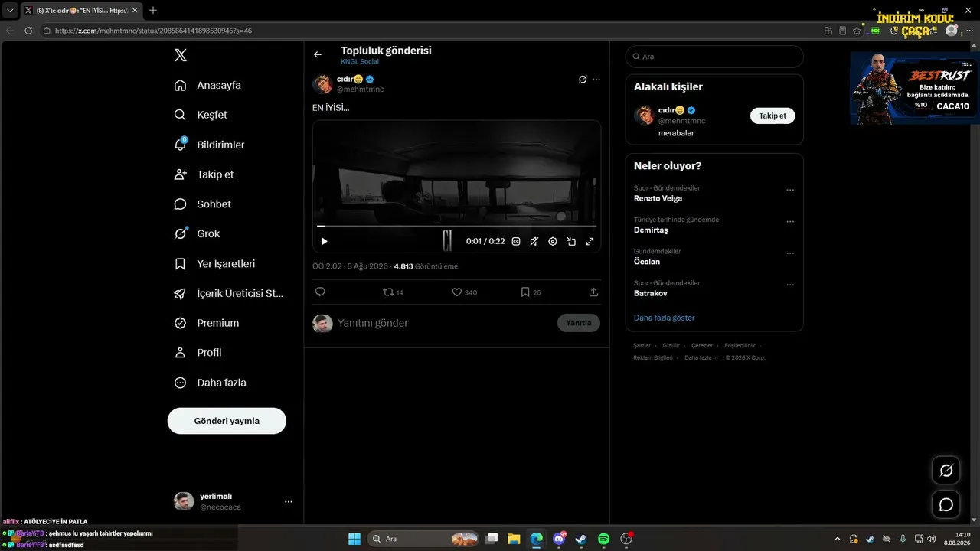Show hidden system tray icons

pos(837,539)
